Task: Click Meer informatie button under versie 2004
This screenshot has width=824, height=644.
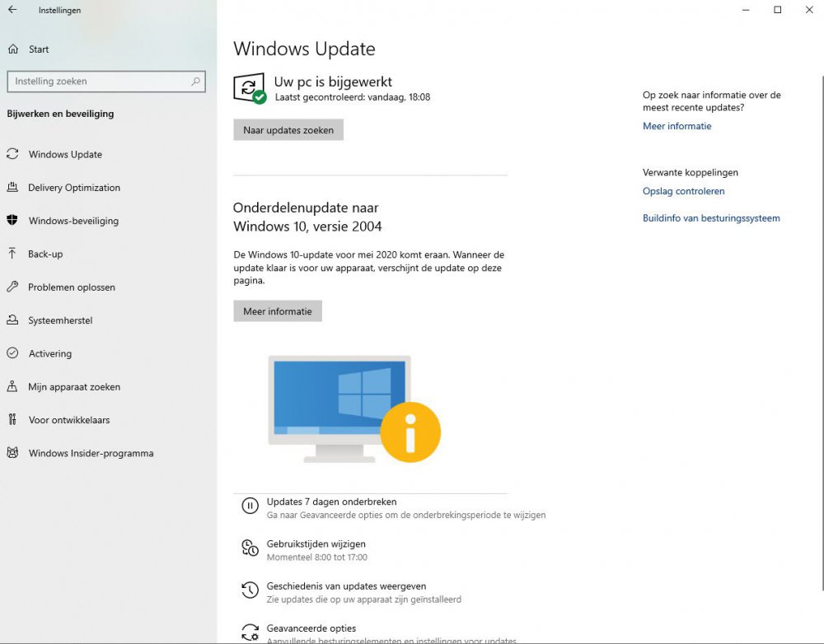Action: pyautogui.click(x=278, y=311)
